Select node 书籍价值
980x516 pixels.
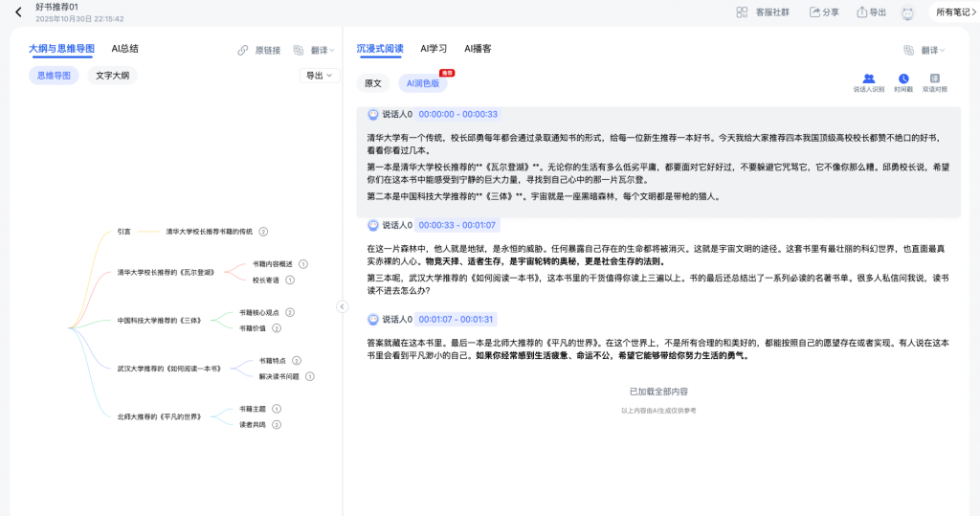click(253, 328)
